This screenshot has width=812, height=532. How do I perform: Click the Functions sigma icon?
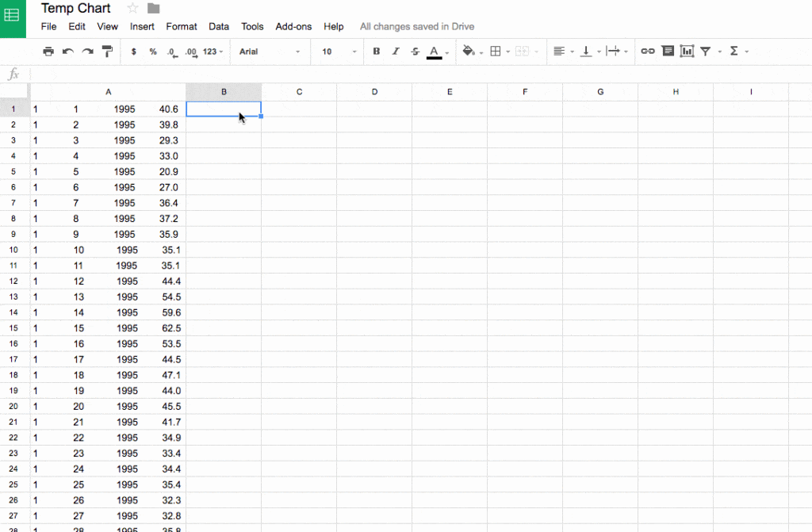tap(733, 52)
